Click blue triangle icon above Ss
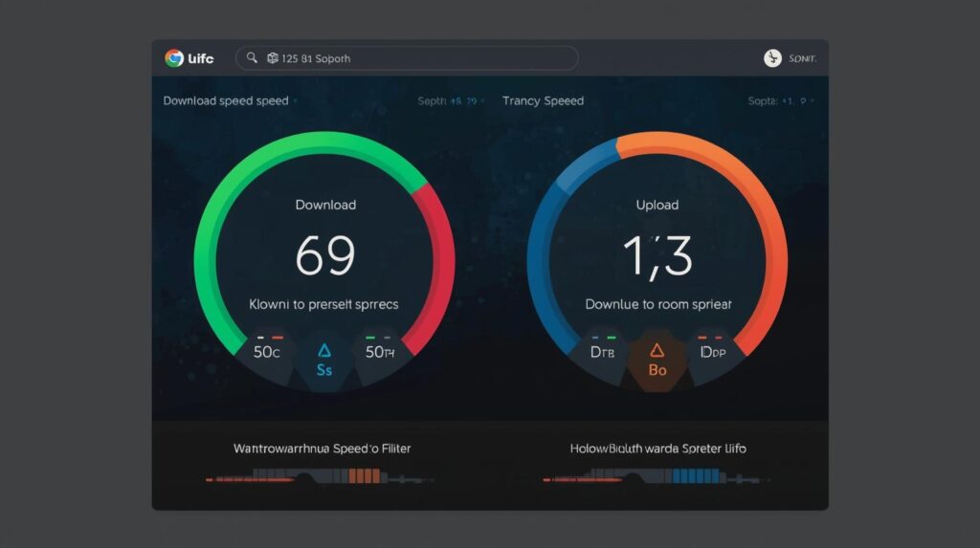Viewport: 980px width, 548px height. pos(323,351)
